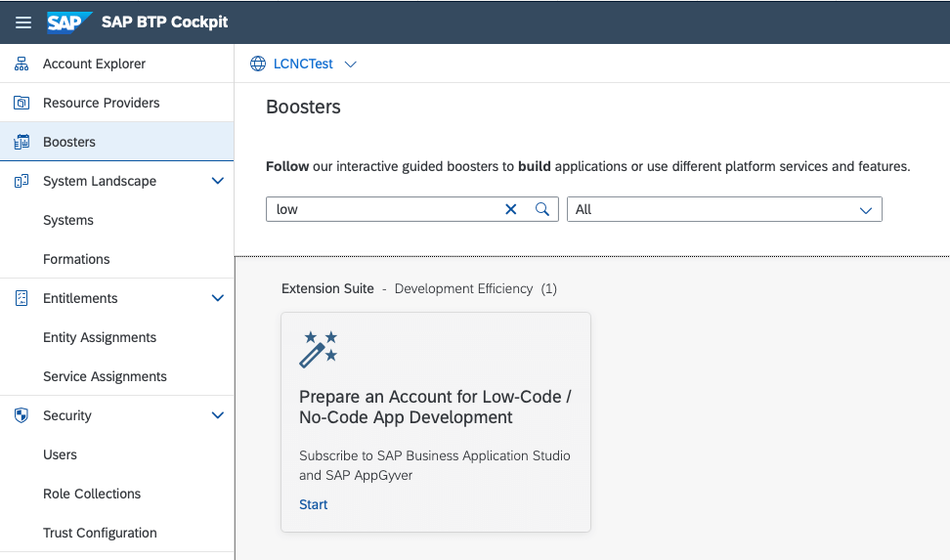Clear the search field with X icon

point(511,209)
